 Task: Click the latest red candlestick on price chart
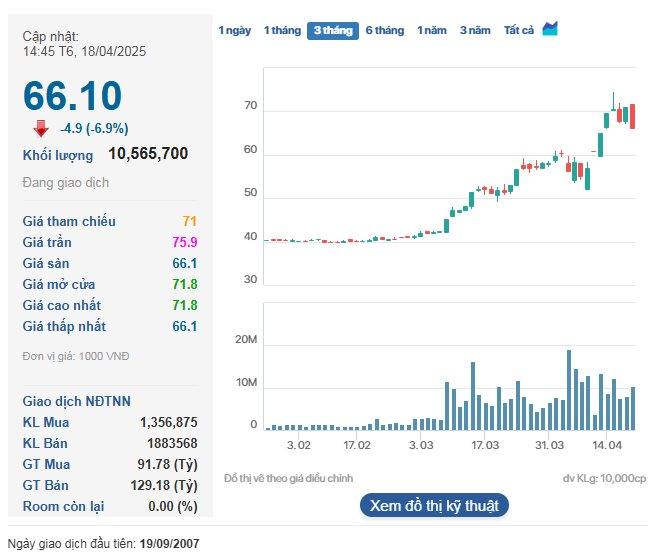(x=632, y=115)
